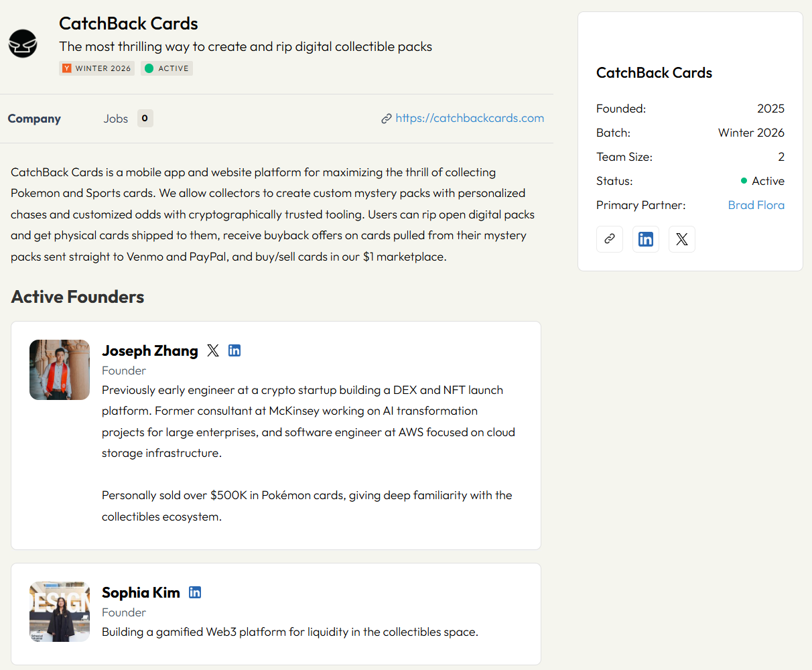The image size is (812, 670).
Task: Click Sophia Kim's profile photo
Action: tap(60, 612)
